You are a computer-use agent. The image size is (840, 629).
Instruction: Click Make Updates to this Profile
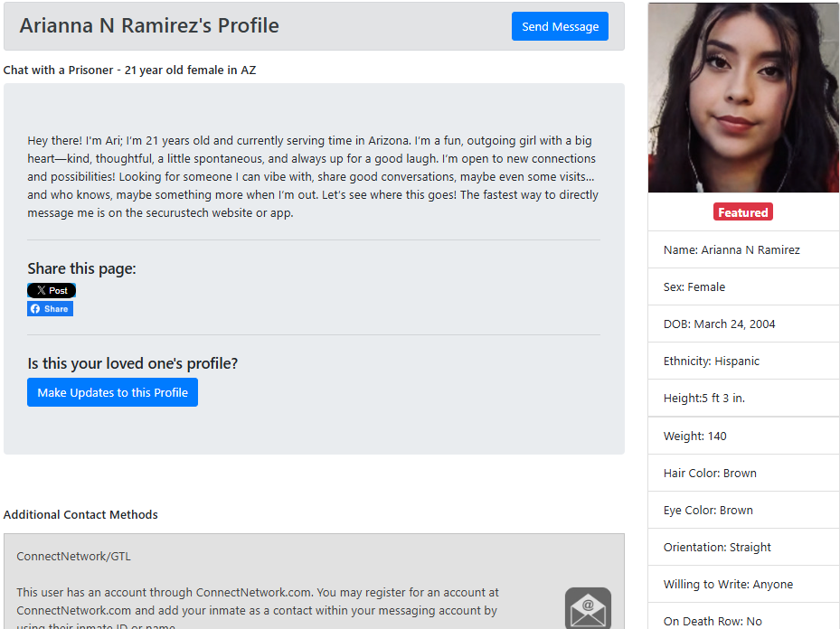[x=112, y=392]
